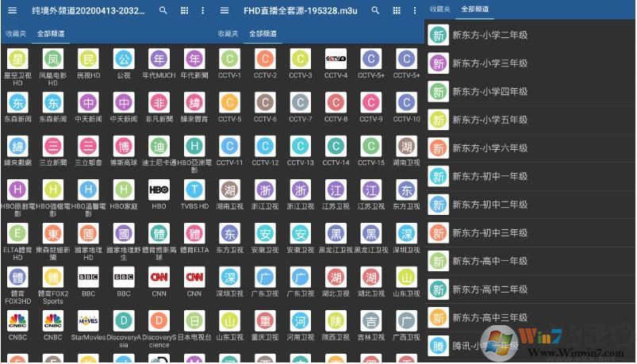Select 全部频道 tab in 纯境外频道 window
Image resolution: width=637 pixels, height=364 pixels.
tap(51, 34)
